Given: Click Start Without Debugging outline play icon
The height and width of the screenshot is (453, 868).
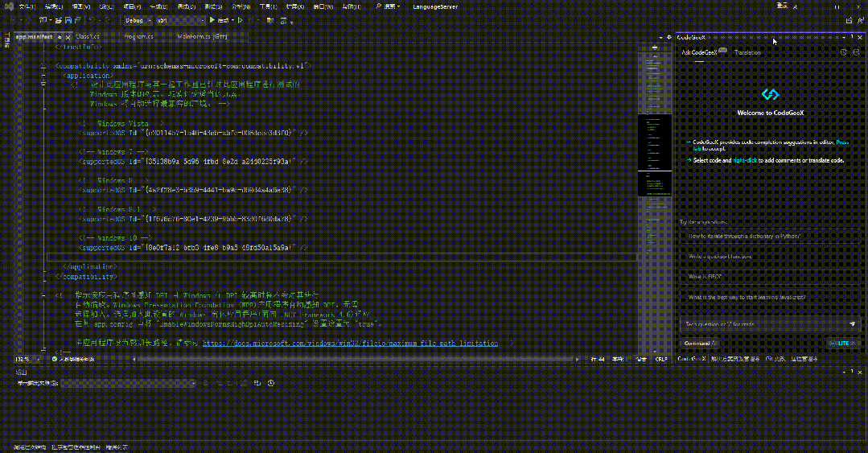Looking at the screenshot, I should [x=241, y=20].
